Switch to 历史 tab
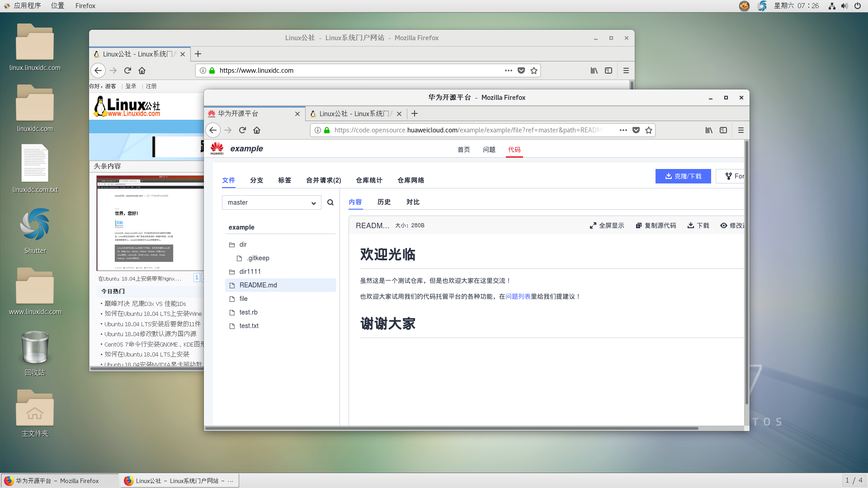The height and width of the screenshot is (488, 868). [x=384, y=202]
